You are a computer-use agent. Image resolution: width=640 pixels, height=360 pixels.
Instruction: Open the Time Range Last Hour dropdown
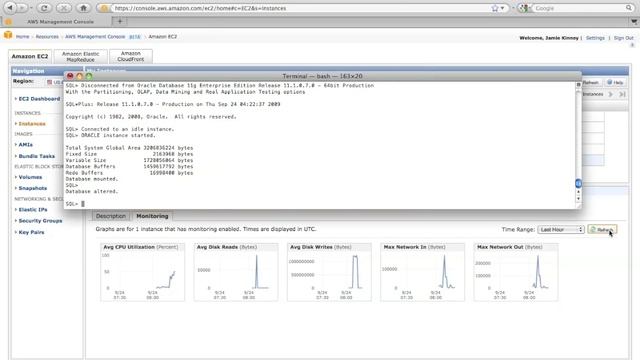point(561,229)
